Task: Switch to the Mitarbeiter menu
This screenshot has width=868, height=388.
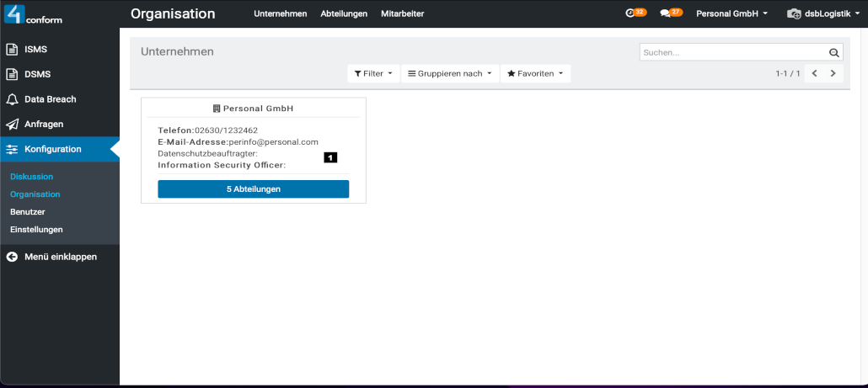Action: tap(402, 14)
